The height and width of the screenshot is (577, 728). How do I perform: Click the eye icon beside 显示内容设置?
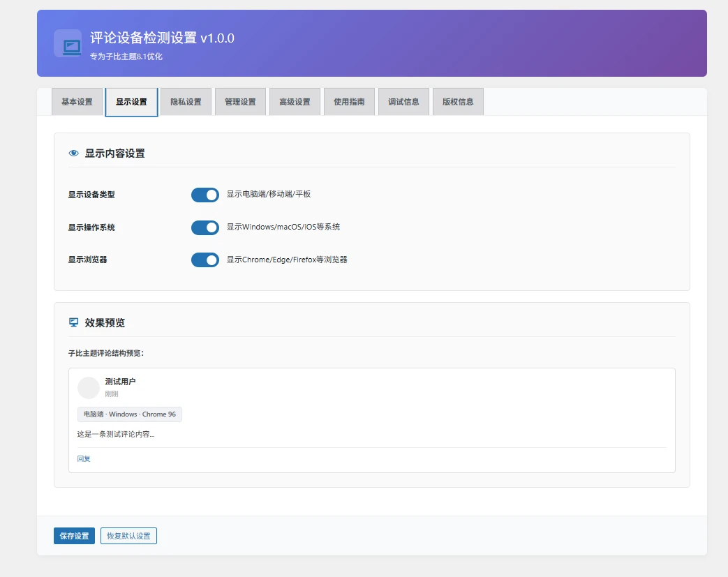[73, 153]
